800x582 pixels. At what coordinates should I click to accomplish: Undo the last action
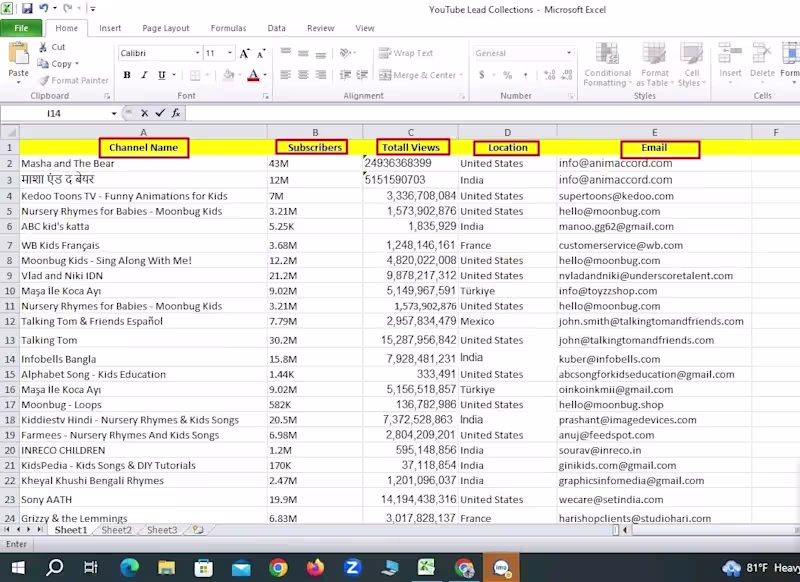[44, 8]
